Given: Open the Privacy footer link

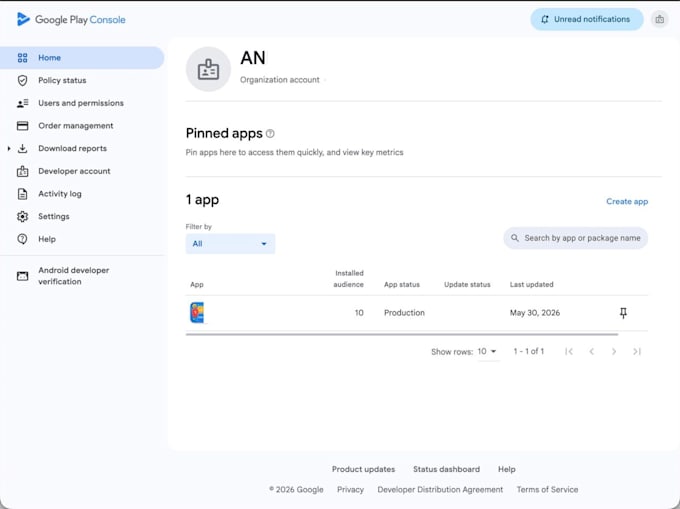Looking at the screenshot, I should click(350, 489).
